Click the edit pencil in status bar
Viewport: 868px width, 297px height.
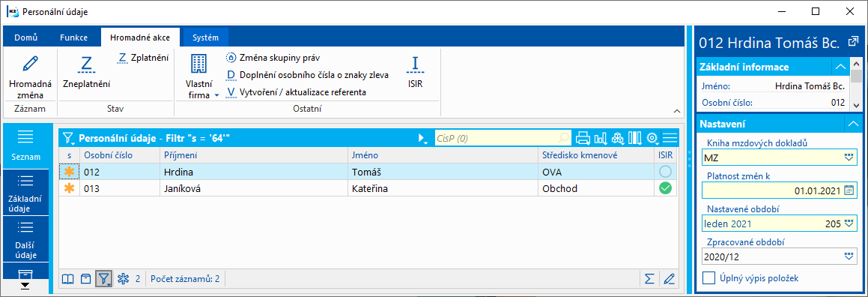pos(670,279)
